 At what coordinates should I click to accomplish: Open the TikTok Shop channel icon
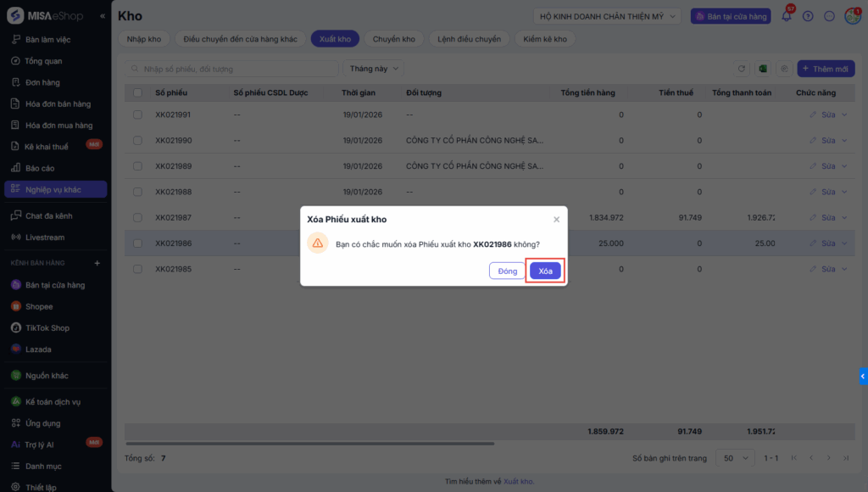(16, 327)
